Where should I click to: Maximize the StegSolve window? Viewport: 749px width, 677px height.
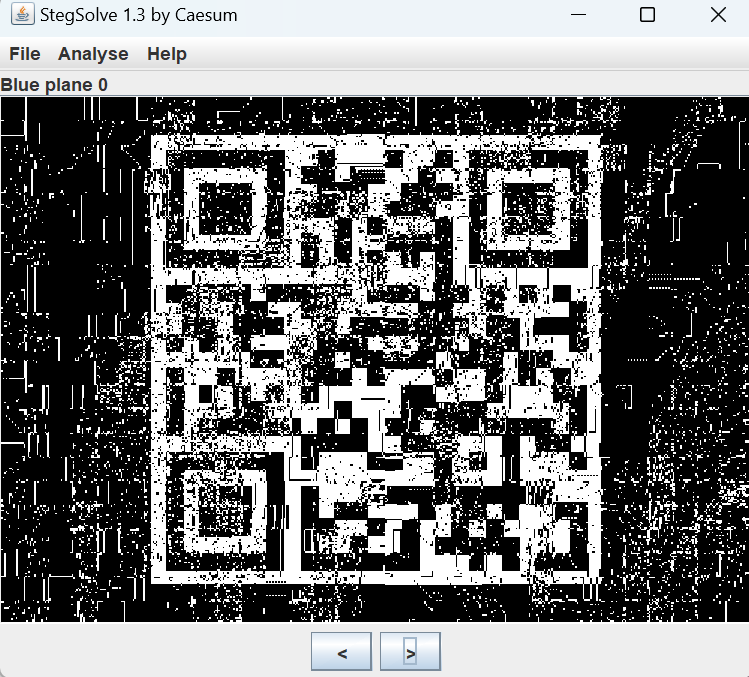[647, 15]
